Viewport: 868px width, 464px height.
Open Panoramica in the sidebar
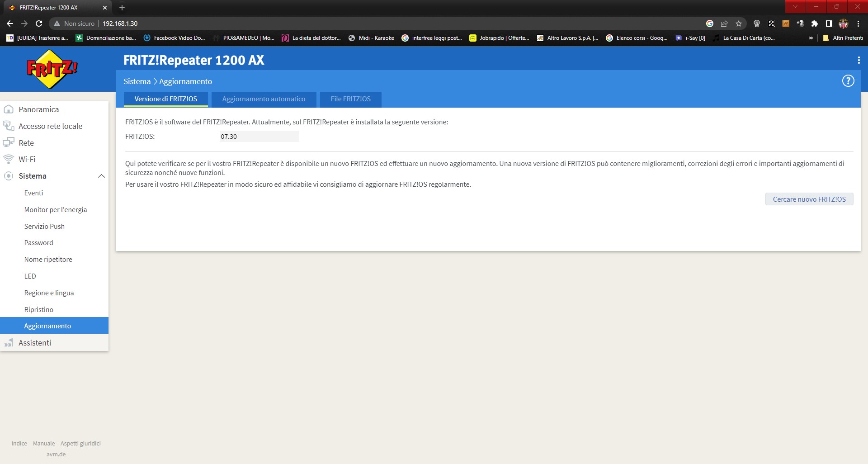pyautogui.click(x=39, y=109)
